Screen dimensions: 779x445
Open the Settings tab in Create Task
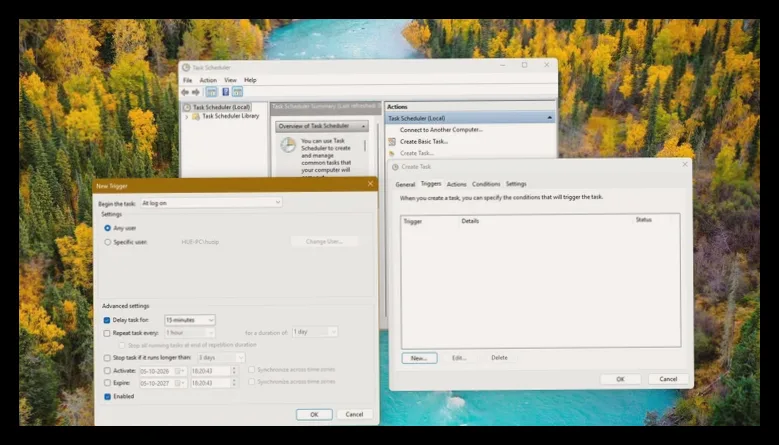pos(516,184)
